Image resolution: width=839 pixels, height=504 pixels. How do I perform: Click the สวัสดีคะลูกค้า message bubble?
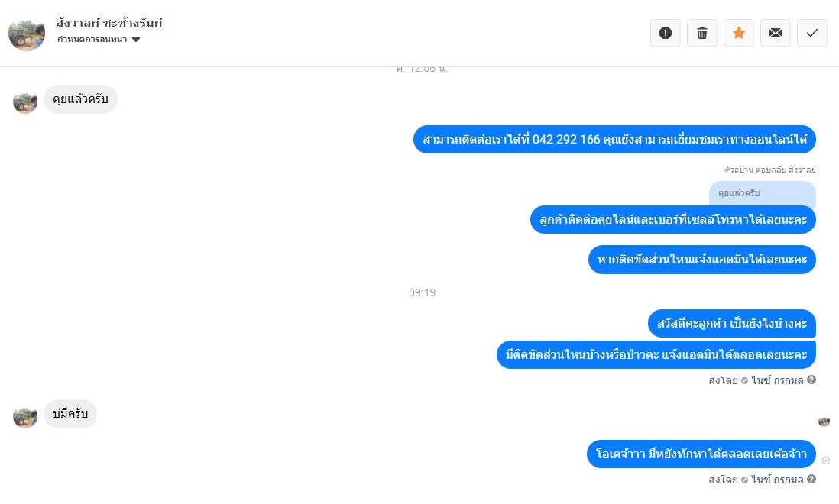[x=732, y=323]
